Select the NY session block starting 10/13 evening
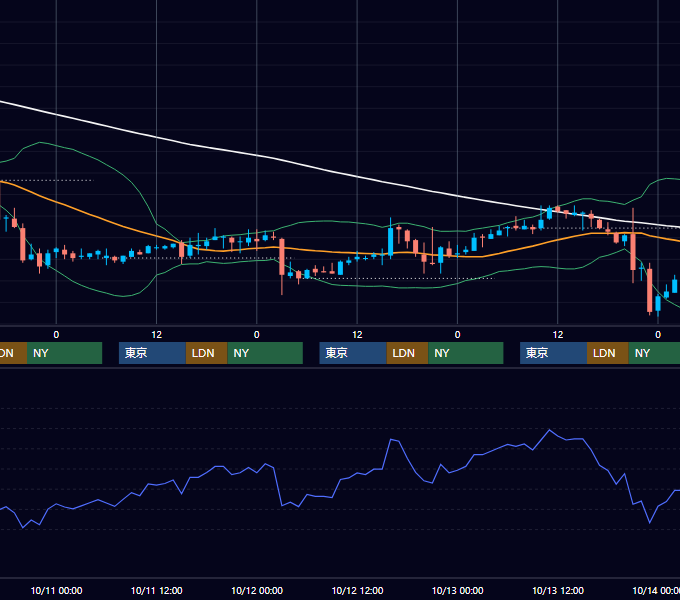The image size is (680, 600). pyautogui.click(x=654, y=353)
